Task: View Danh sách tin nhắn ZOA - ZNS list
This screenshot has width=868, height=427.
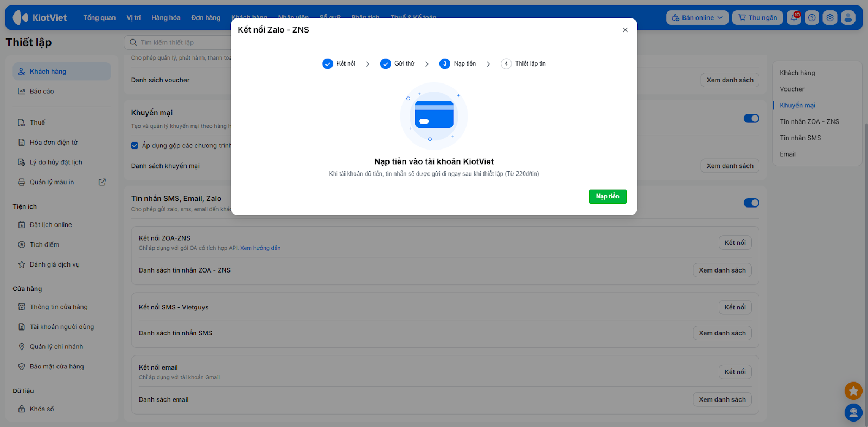Action: click(x=722, y=270)
